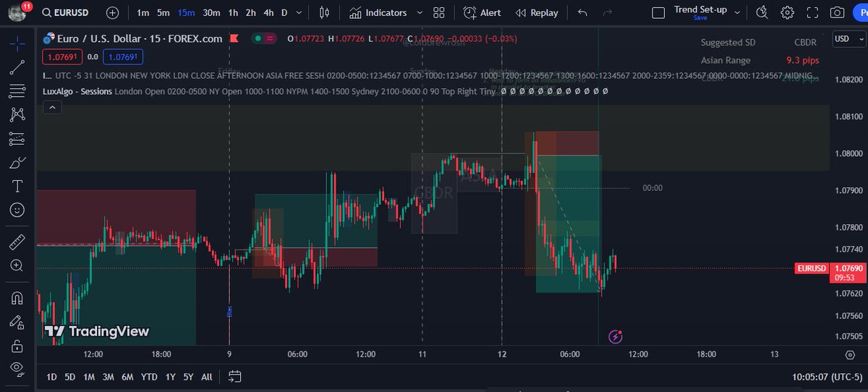The height and width of the screenshot is (392, 868).
Task: Create a new Alert
Action: (x=482, y=12)
